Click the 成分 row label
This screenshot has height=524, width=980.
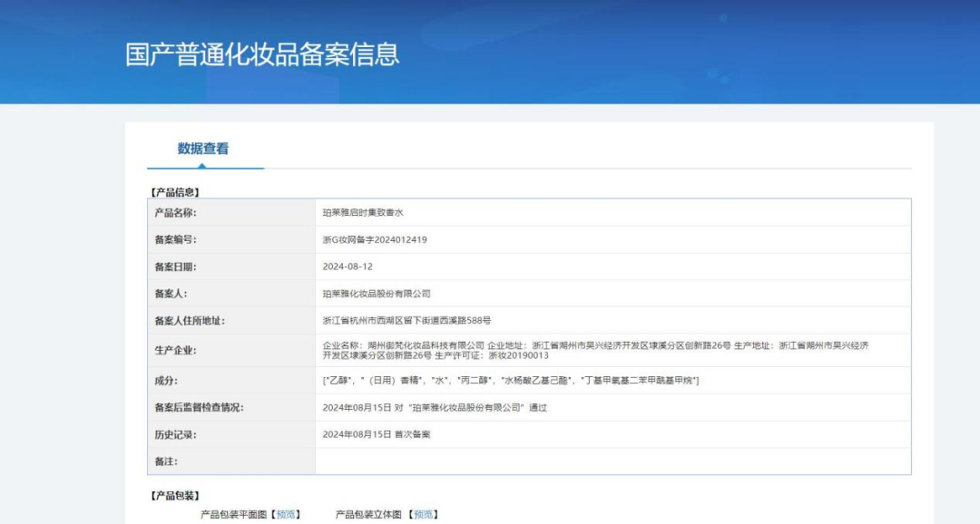pos(166,380)
